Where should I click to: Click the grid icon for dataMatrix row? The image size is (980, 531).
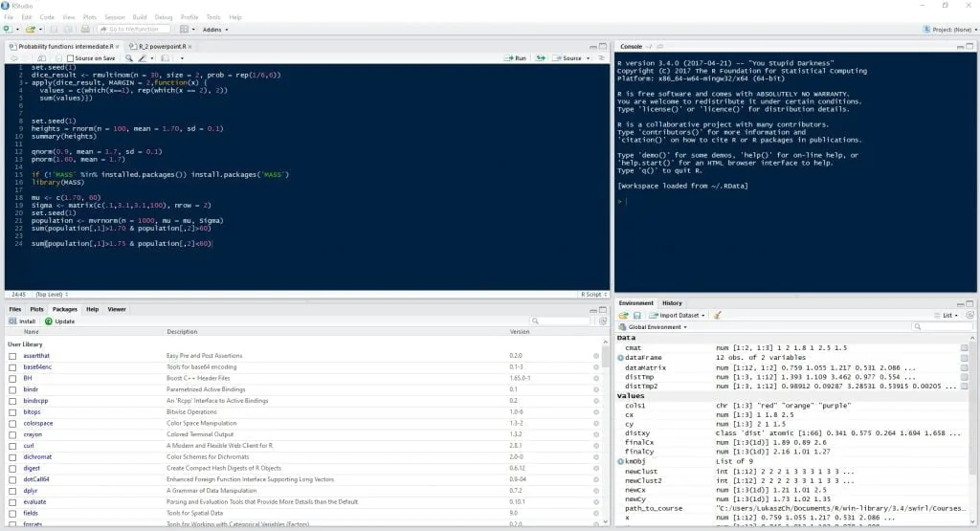[965, 367]
